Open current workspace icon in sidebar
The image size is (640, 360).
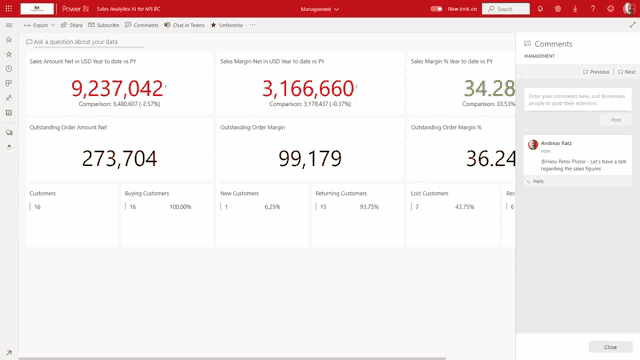(x=9, y=147)
